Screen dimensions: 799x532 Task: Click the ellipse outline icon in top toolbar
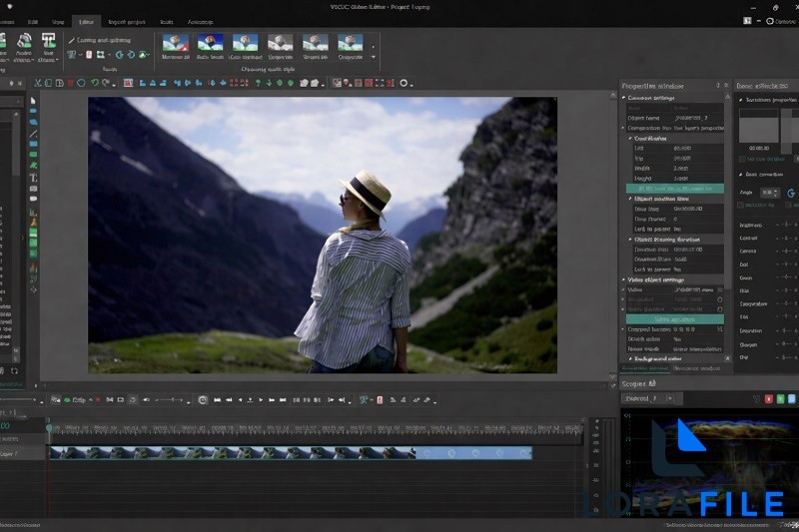click(x=81, y=83)
